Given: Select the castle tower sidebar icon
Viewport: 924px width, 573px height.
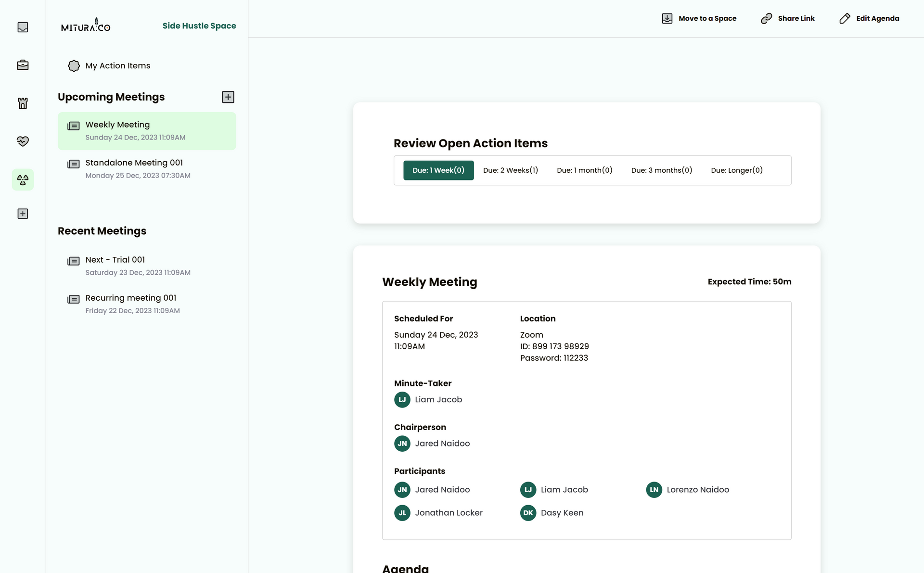Looking at the screenshot, I should pyautogui.click(x=23, y=103).
